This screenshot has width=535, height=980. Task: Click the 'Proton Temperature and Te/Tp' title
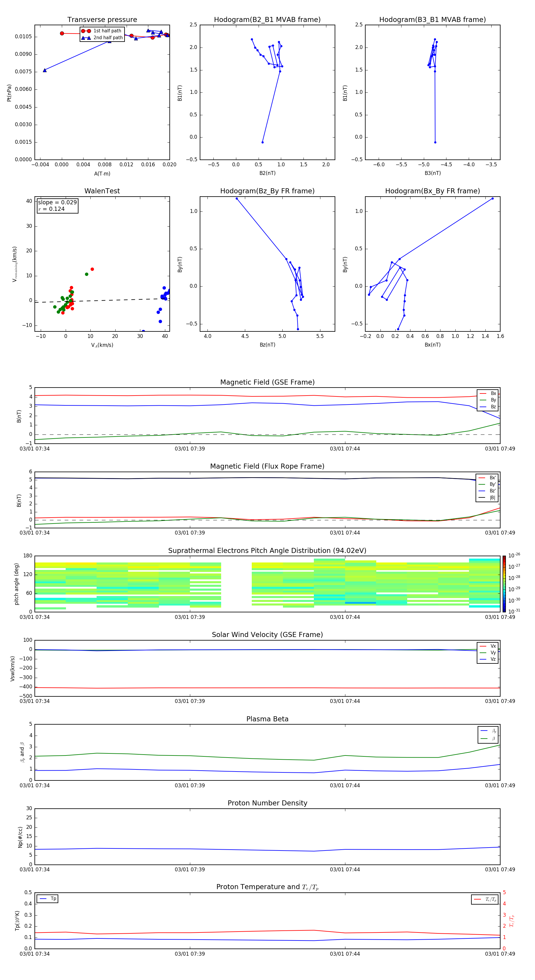coord(267,887)
